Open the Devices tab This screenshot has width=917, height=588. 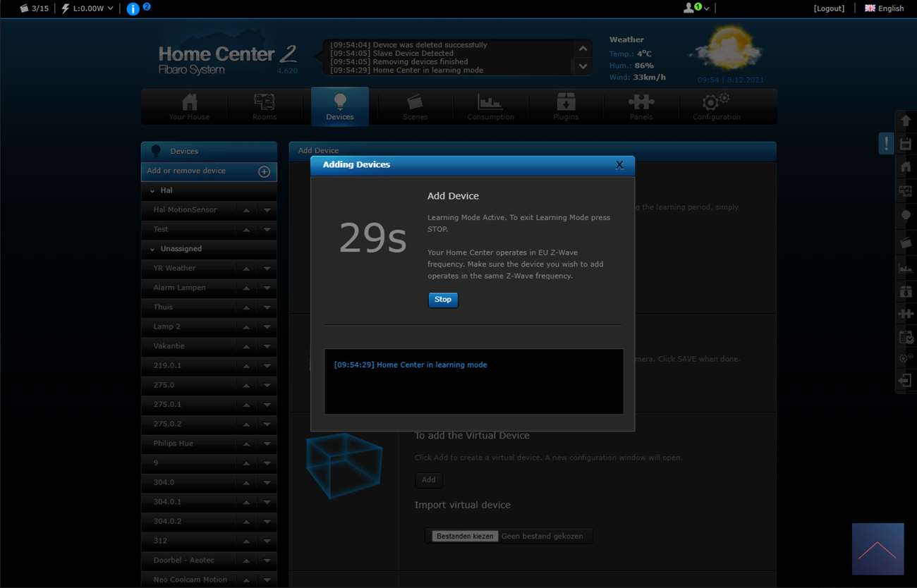(x=340, y=107)
